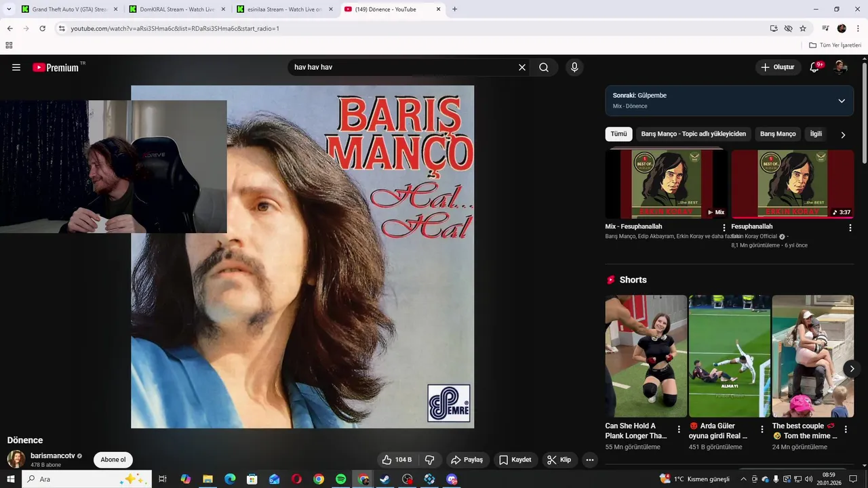This screenshot has width=868, height=488.
Task: Click the Kaydet save button
Action: pos(515,460)
